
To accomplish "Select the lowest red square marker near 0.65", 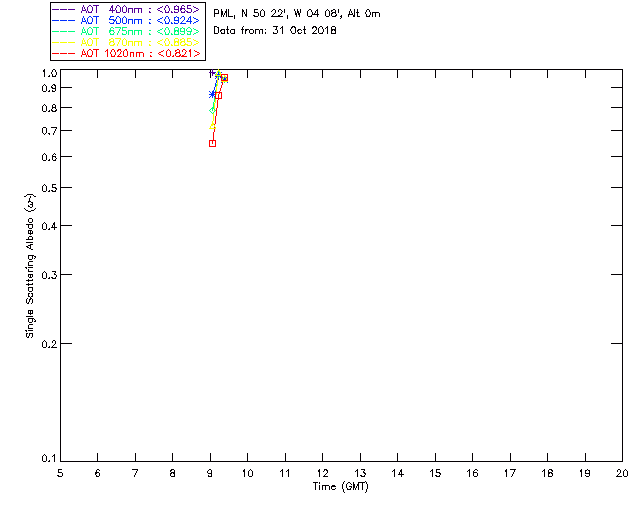I will point(212,143).
